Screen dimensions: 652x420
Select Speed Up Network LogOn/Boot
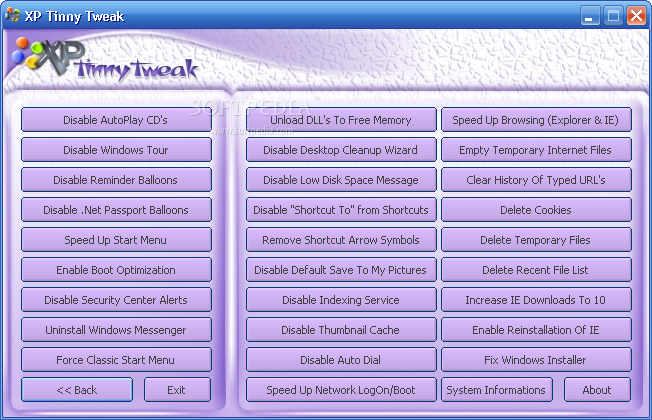[341, 390]
